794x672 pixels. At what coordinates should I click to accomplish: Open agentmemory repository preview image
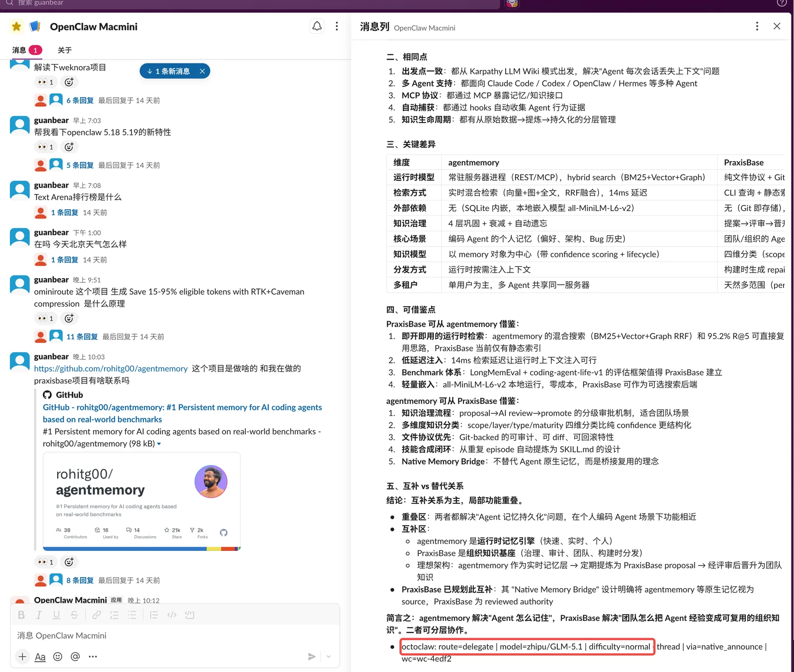tap(141, 501)
